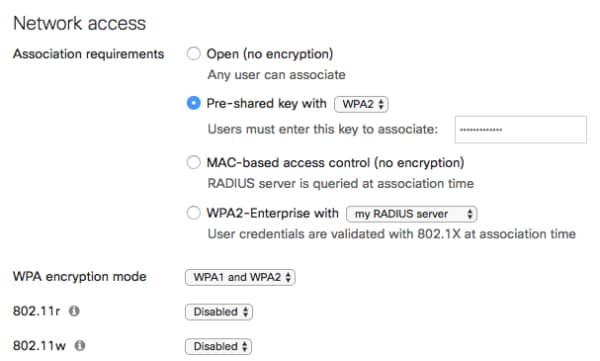The width and height of the screenshot is (600, 361).
Task: Select the Pre-shared key radio button
Action: click(194, 103)
